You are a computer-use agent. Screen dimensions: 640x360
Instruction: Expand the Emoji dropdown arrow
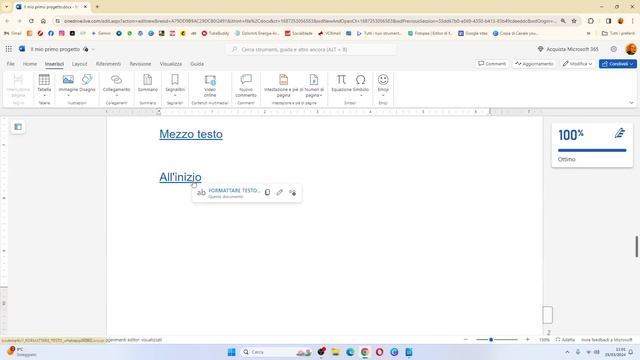pyautogui.click(x=383, y=96)
